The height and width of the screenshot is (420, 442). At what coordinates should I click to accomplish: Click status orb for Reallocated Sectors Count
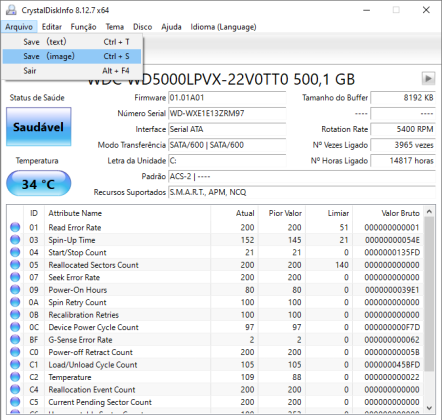(15, 265)
